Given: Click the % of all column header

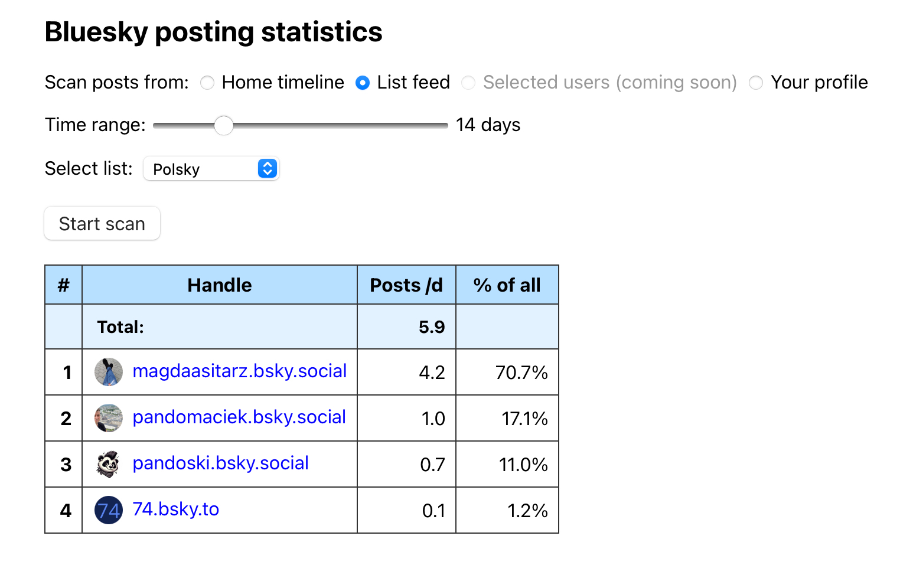Looking at the screenshot, I should tap(507, 285).
